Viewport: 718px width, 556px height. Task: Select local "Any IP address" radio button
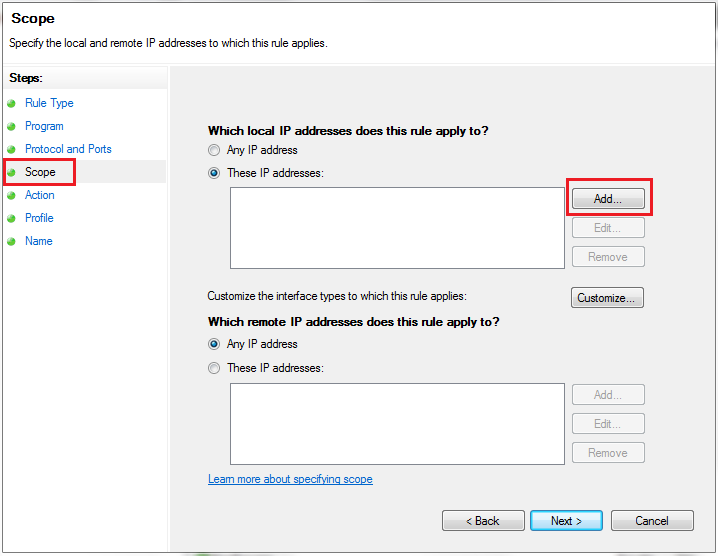click(x=214, y=150)
